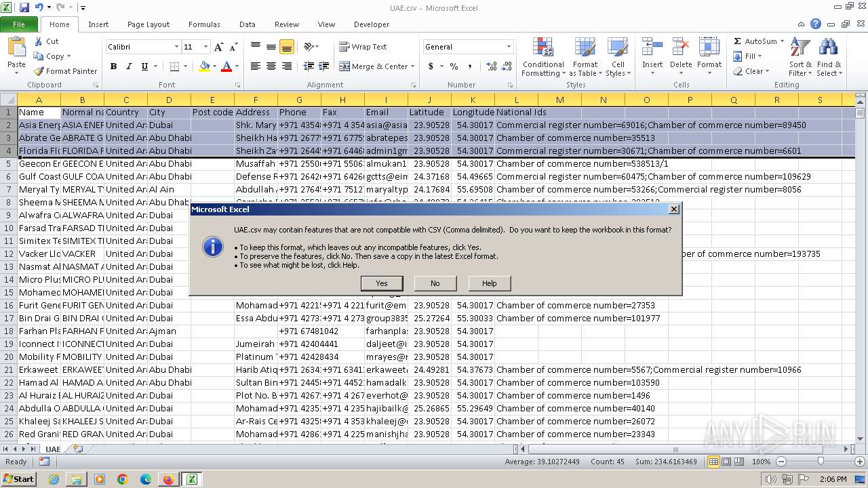Toggle Bold formatting
The width and height of the screenshot is (868, 488).
[113, 66]
